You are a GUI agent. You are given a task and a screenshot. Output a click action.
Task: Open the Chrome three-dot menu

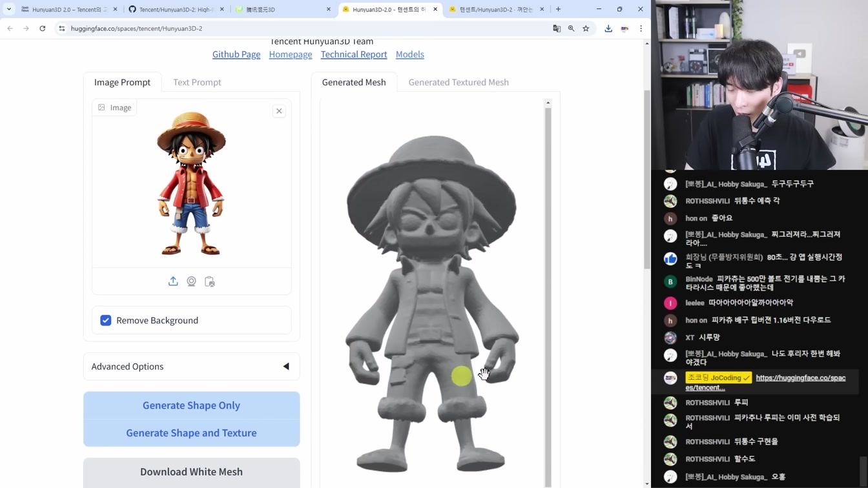[x=641, y=28]
